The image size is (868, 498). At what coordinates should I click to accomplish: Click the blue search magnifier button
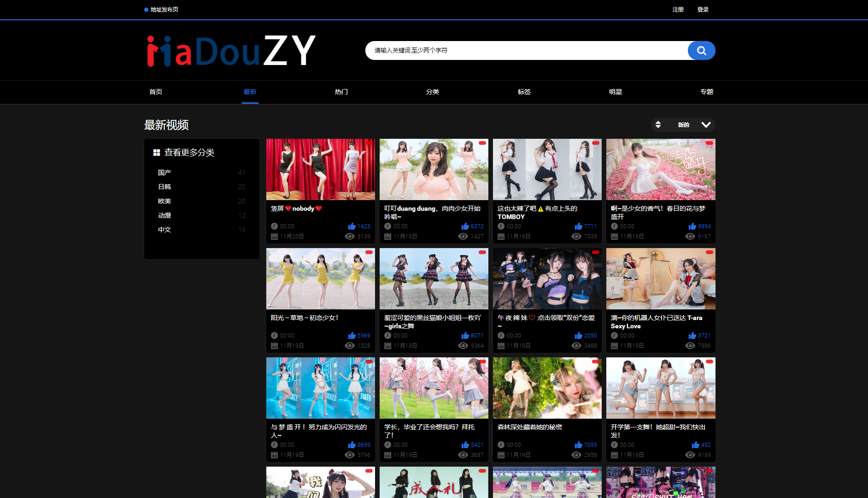(x=701, y=51)
